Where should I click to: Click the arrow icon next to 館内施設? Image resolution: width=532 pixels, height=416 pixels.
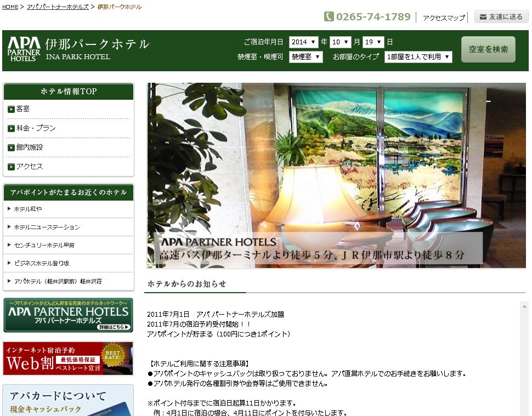(x=11, y=148)
